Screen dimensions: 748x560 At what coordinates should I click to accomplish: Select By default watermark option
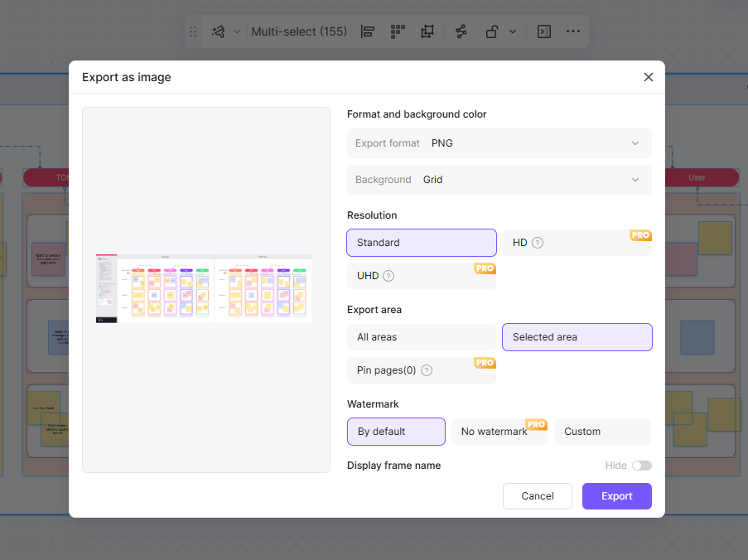[x=397, y=432]
